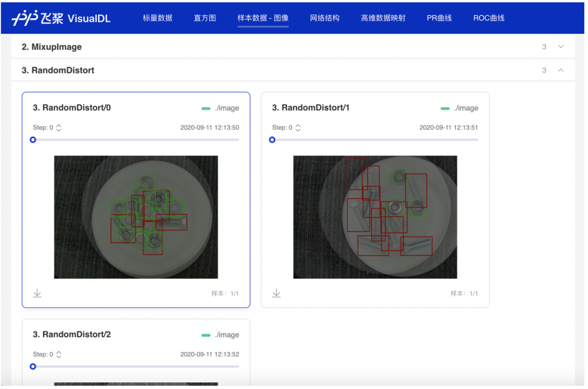Screen dimensions: 588x389
Task: Download the RandomDistort/1 image
Action: 277,293
